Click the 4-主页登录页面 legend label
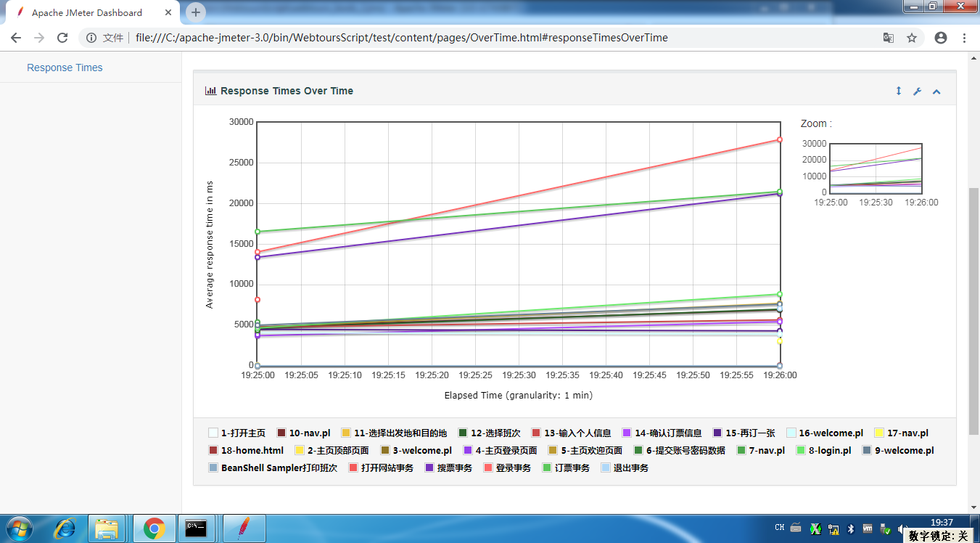Viewport: 980px width, 543px height. click(506, 450)
